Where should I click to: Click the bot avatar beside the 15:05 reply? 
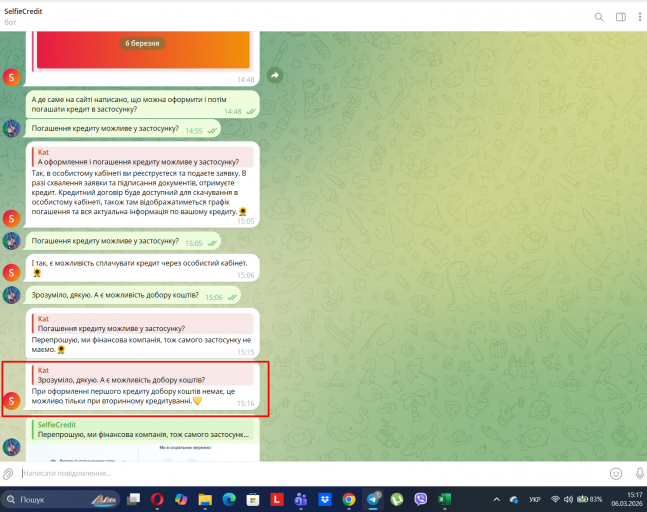coord(12,218)
